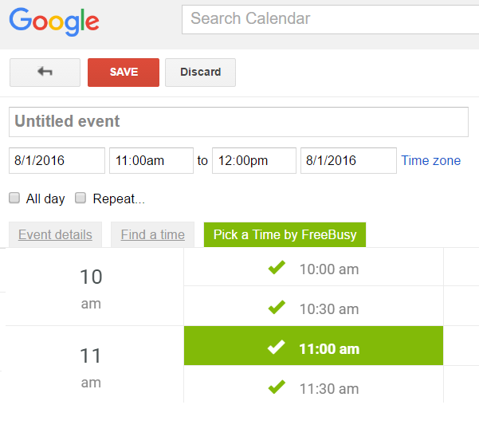Click the Google logo
The height and width of the screenshot is (448, 479).
pyautogui.click(x=54, y=21)
